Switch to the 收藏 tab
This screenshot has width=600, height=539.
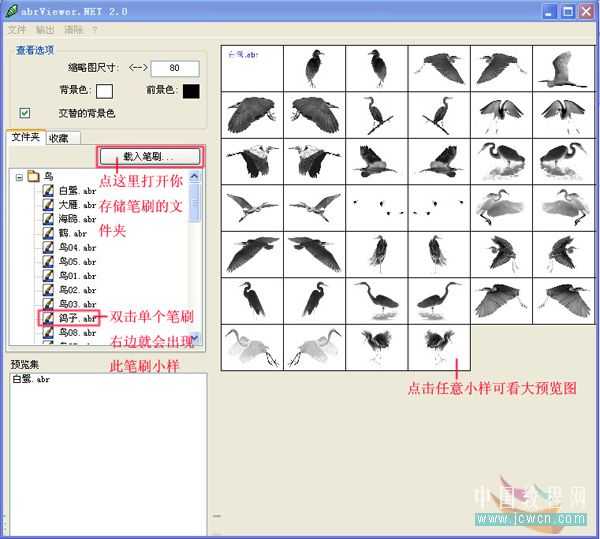tap(62, 138)
